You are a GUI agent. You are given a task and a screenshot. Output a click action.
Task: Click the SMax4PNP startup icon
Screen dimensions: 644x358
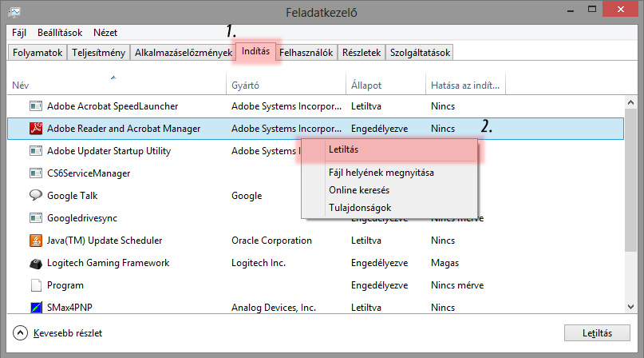coord(35,307)
